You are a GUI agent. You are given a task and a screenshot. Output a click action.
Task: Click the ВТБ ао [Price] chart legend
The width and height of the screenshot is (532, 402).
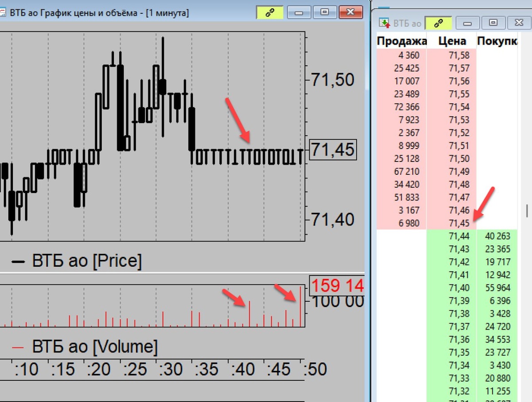coord(76,261)
